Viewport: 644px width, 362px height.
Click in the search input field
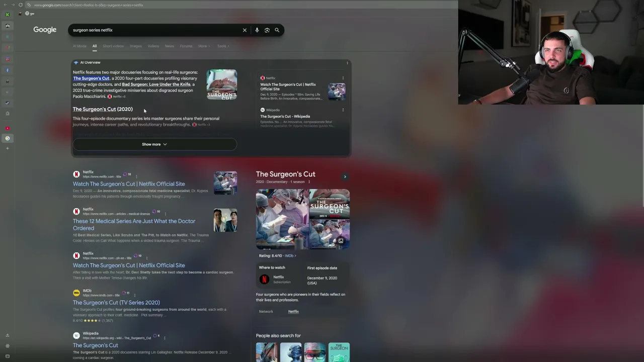pyautogui.click(x=156, y=30)
